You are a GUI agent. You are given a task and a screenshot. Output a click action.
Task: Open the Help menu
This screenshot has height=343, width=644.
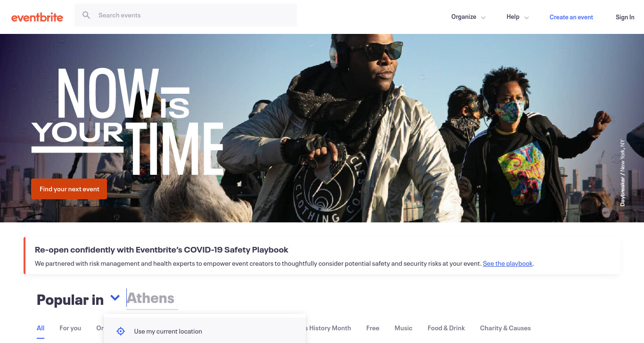tap(513, 17)
